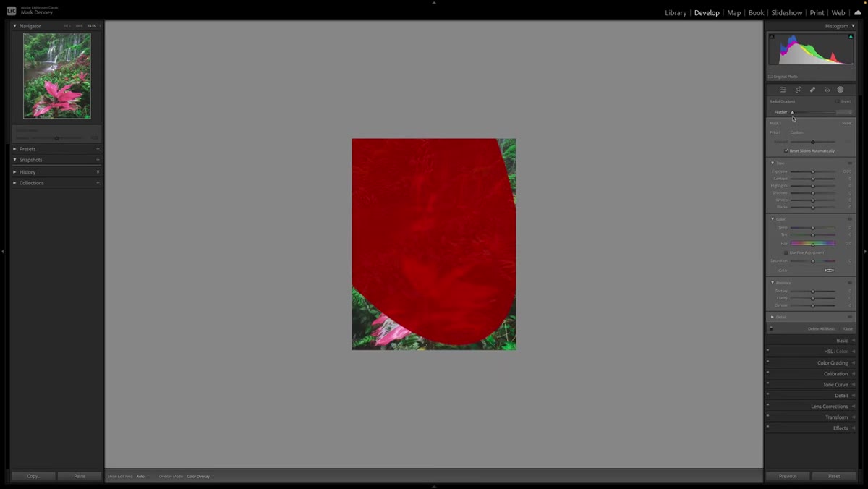868x489 pixels.
Task: Expand the Presets panel
Action: (14, 149)
